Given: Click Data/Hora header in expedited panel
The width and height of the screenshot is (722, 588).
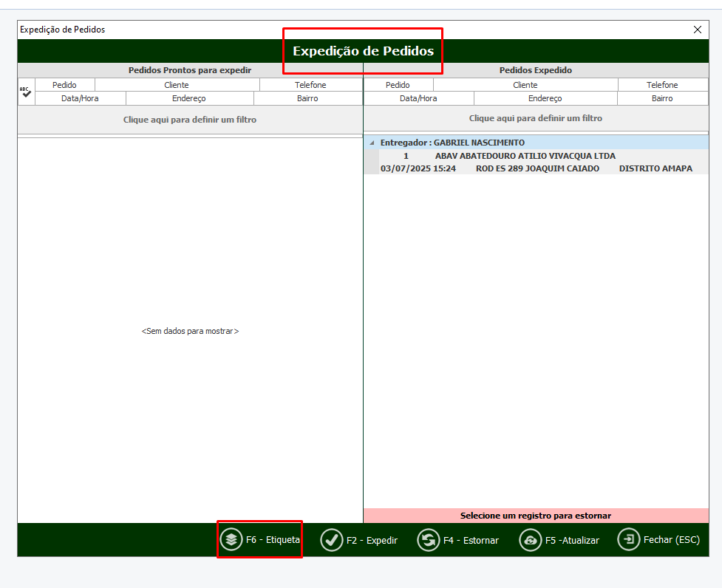Looking at the screenshot, I should click(x=418, y=98).
